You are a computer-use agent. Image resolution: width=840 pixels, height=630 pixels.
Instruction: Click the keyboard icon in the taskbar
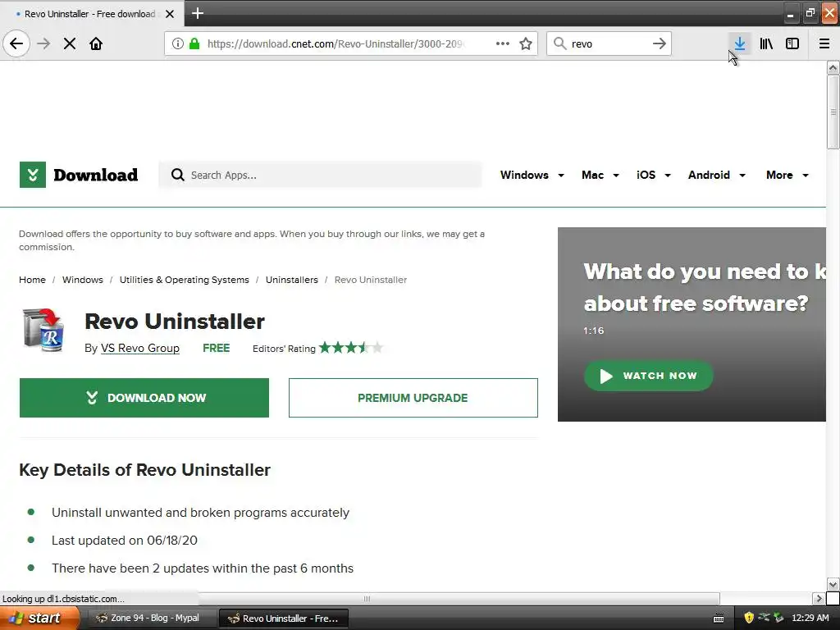(x=719, y=619)
